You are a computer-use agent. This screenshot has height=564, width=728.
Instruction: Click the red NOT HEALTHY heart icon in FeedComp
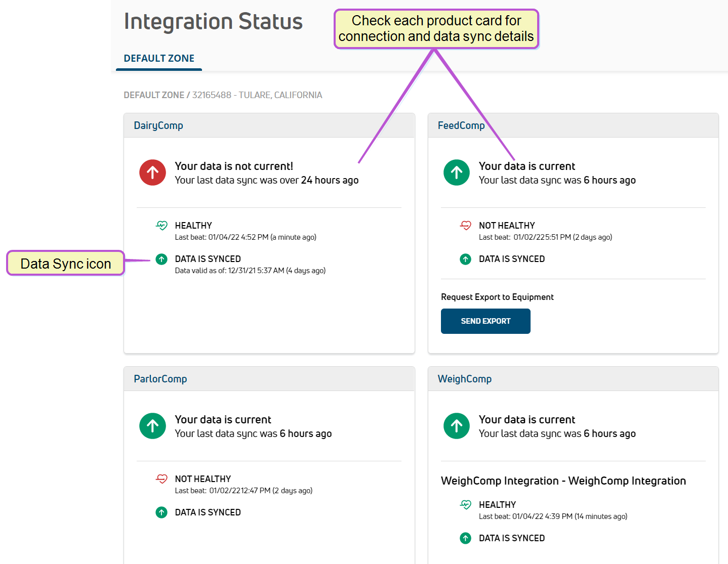[x=466, y=225]
